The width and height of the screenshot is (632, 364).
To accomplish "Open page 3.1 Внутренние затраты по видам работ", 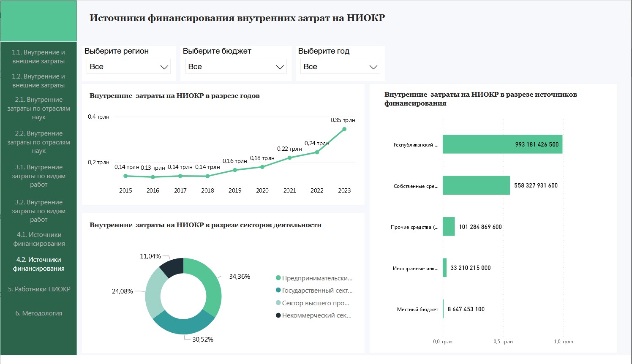I will 38,176.
